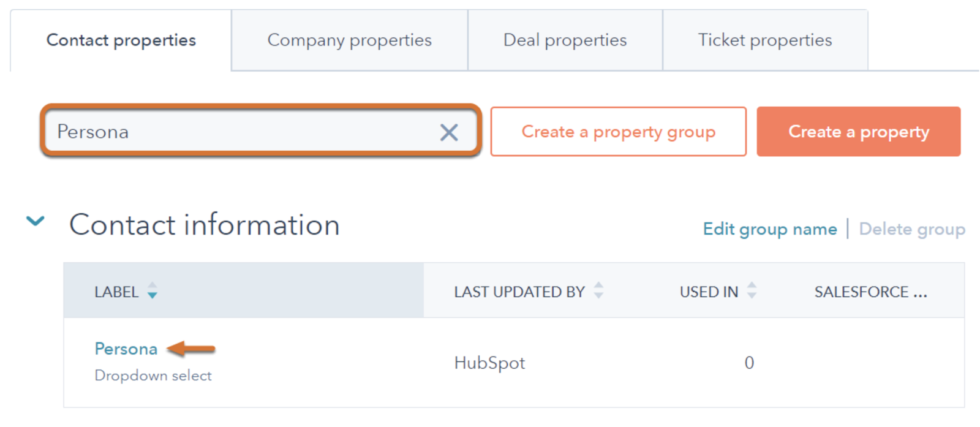Click the LAST UPDATED BY header text

(x=519, y=292)
